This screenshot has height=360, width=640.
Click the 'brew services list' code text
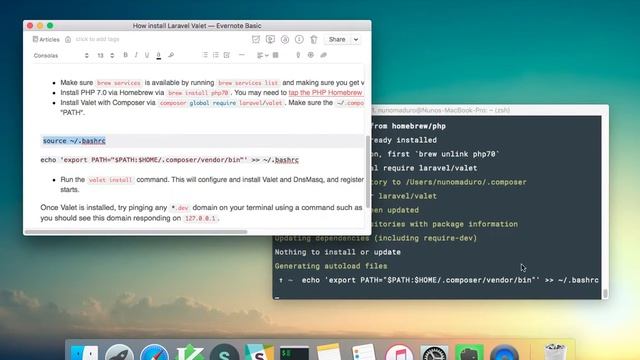[x=248, y=83]
